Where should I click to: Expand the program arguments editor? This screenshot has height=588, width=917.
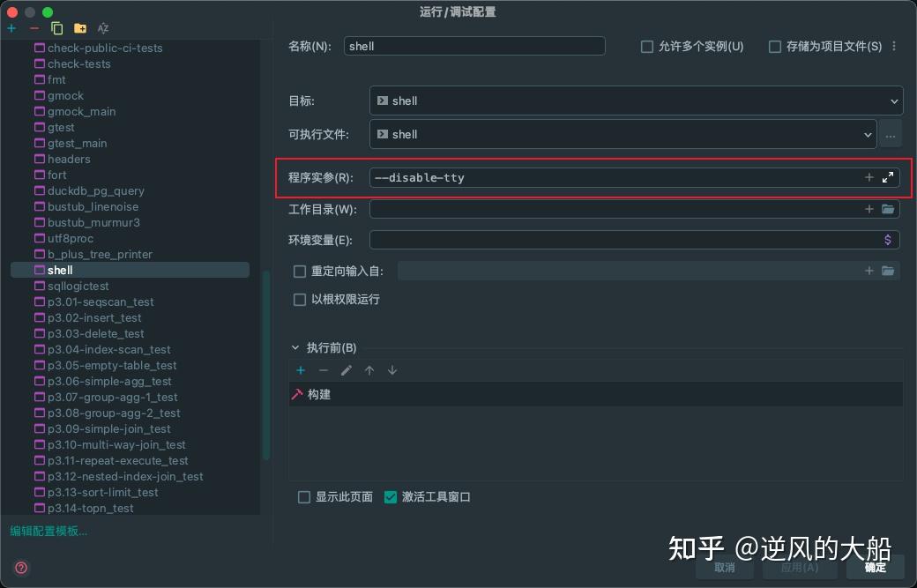point(888,176)
